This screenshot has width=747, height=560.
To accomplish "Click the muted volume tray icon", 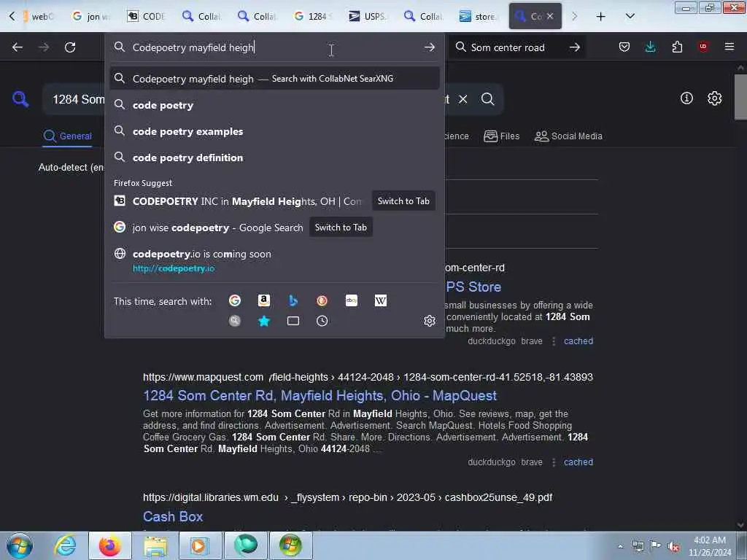I will [x=673, y=547].
